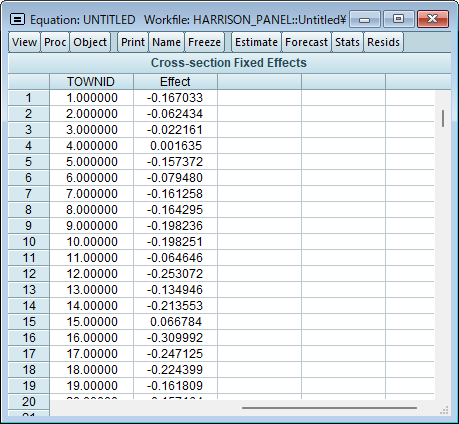Select TOWNID cell 2.000000
This screenshot has width=459, height=424.
(91, 114)
